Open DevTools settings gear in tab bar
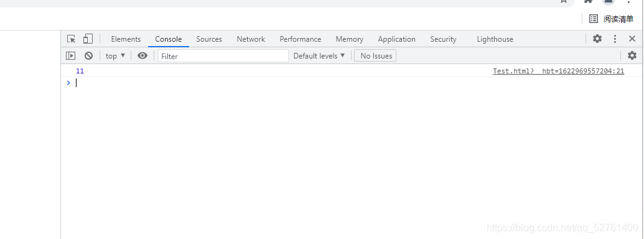Viewport: 644px width, 239px height. click(x=597, y=39)
